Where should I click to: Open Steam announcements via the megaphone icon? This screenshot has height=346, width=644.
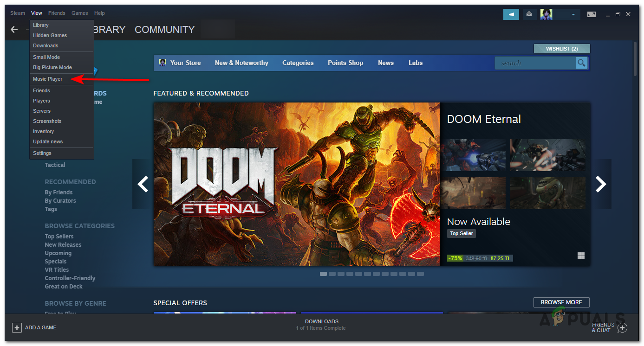pyautogui.click(x=511, y=14)
